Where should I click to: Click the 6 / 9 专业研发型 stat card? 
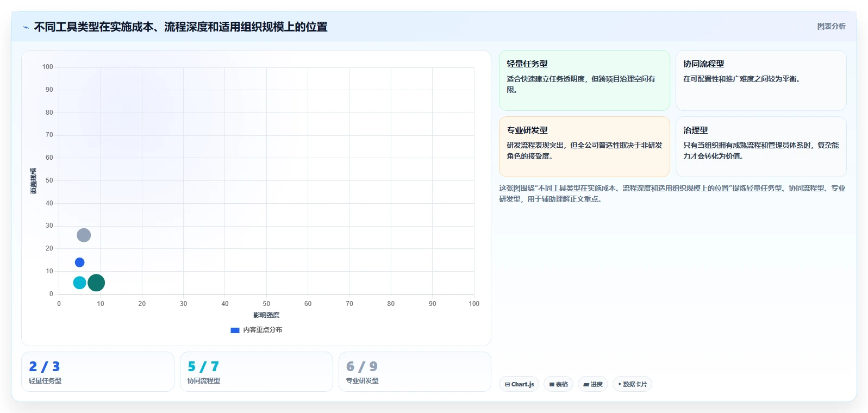(x=415, y=372)
